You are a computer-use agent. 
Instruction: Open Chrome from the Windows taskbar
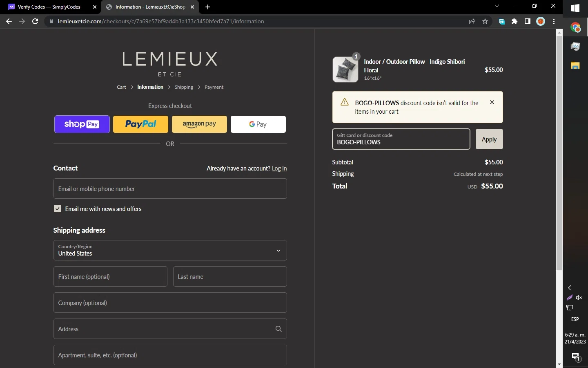point(575,27)
